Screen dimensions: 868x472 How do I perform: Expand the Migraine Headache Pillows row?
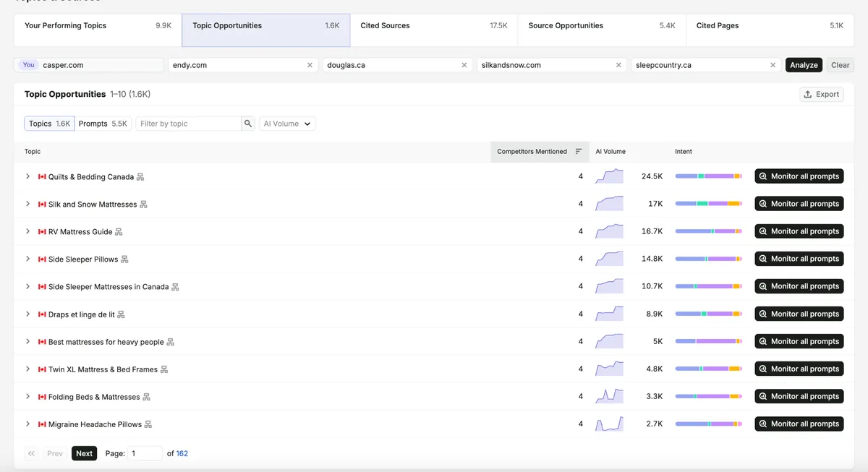(28, 424)
